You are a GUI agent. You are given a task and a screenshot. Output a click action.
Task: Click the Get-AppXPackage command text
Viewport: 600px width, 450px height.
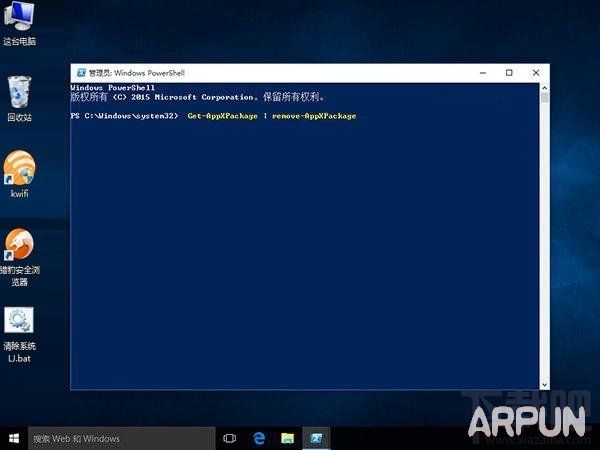[222, 116]
